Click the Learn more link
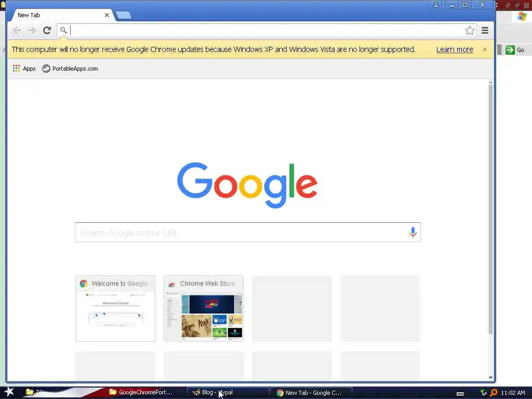 pyautogui.click(x=455, y=49)
